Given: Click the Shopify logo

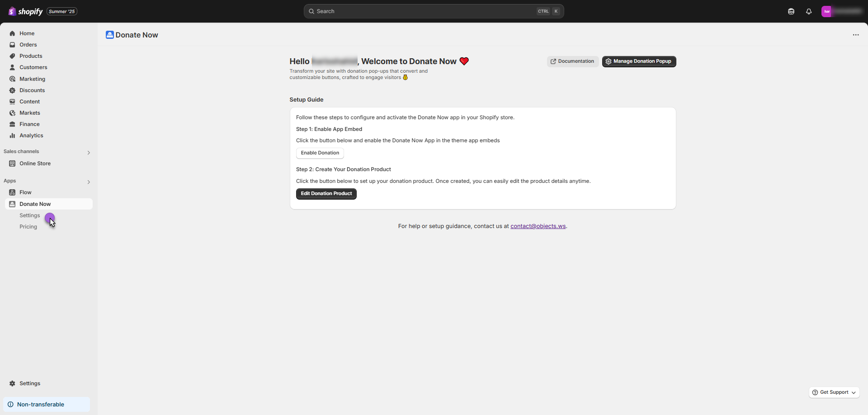Looking at the screenshot, I should click(x=25, y=11).
